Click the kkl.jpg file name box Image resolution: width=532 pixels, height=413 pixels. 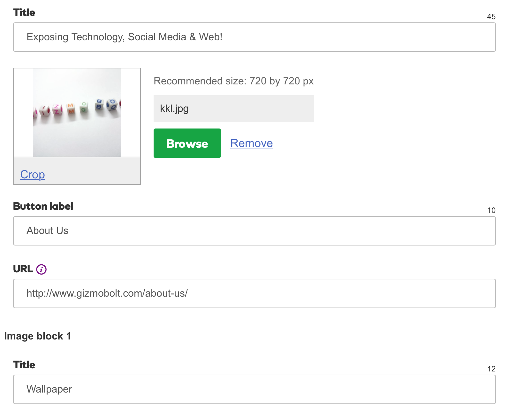[x=234, y=109]
